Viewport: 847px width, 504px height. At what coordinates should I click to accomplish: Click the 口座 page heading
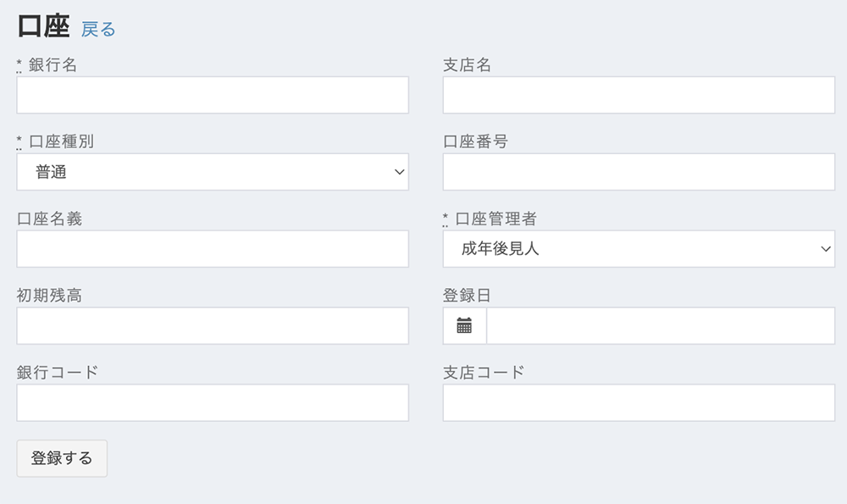(43, 27)
